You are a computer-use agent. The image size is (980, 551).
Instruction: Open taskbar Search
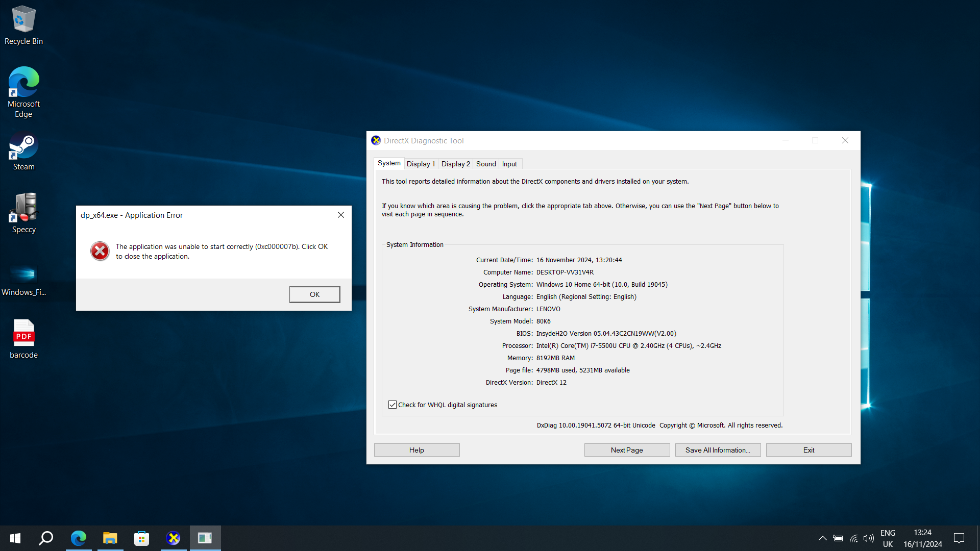[46, 538]
